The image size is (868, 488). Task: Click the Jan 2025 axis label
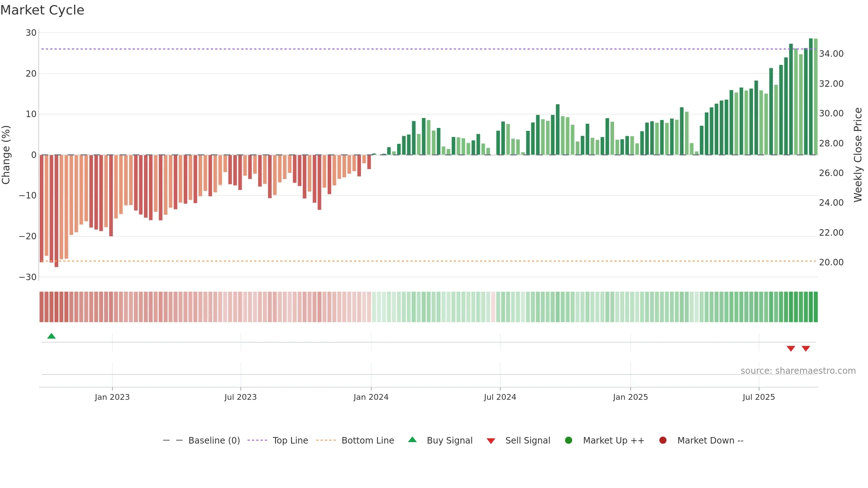tap(630, 397)
